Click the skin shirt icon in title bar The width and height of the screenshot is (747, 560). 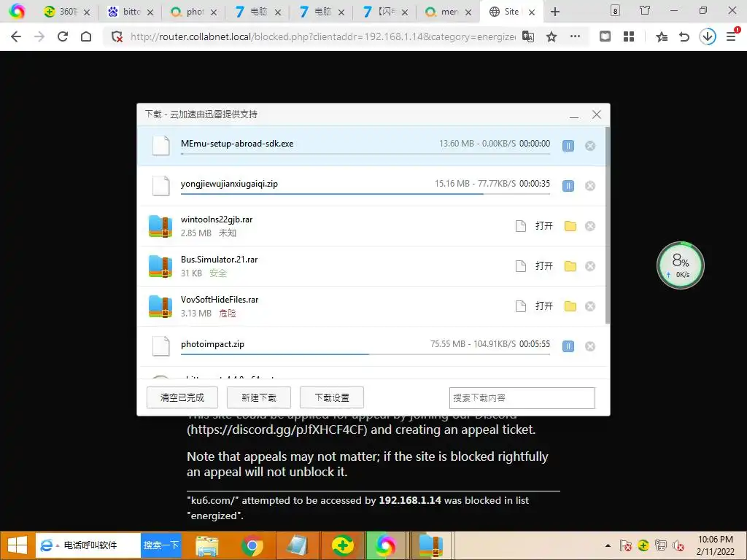(x=645, y=10)
